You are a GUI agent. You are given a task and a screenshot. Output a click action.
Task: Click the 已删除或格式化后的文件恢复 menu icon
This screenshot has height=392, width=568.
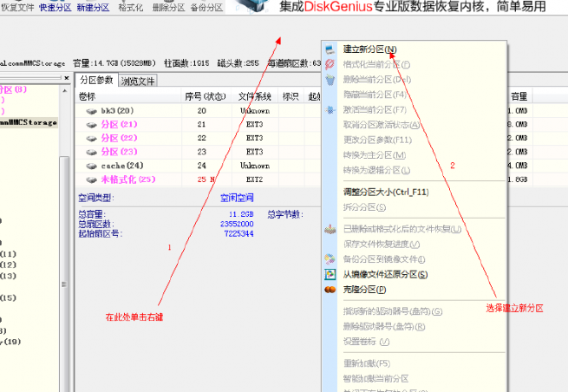[x=330, y=229]
